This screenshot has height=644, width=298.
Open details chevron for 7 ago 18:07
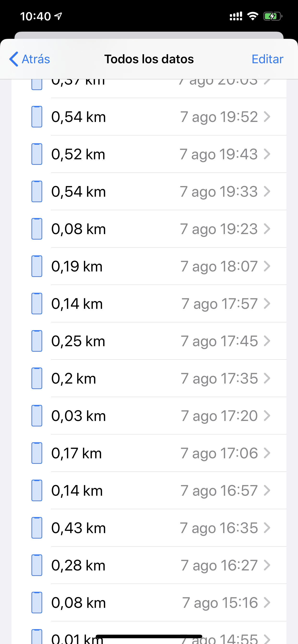267,266
